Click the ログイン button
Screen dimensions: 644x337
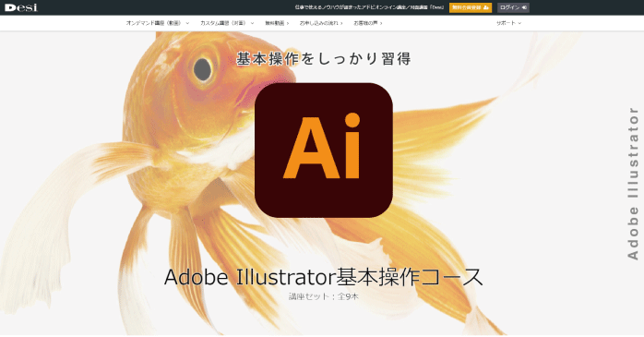[513, 7]
